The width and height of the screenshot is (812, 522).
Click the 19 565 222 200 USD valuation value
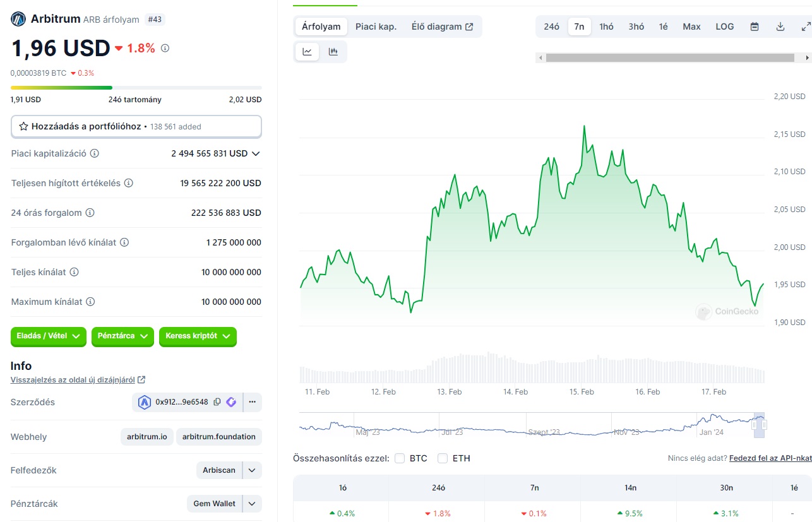[x=220, y=183]
